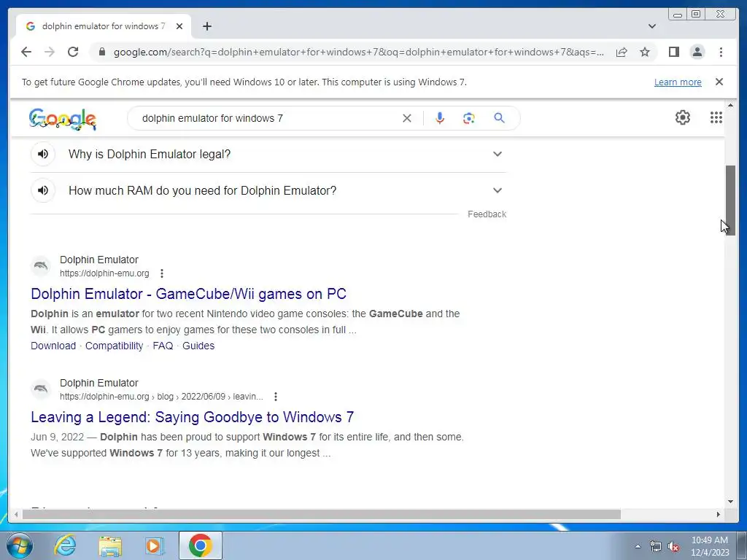The height and width of the screenshot is (560, 747).
Task: Open Windows Media Player from taskbar
Action: pyautogui.click(x=154, y=545)
